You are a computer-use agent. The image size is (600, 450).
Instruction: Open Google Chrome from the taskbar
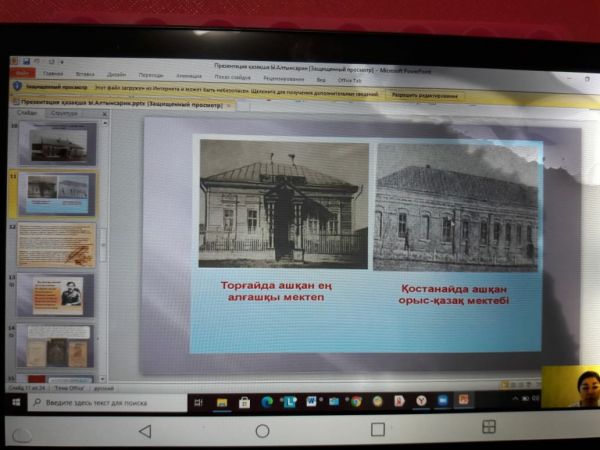click(355, 401)
